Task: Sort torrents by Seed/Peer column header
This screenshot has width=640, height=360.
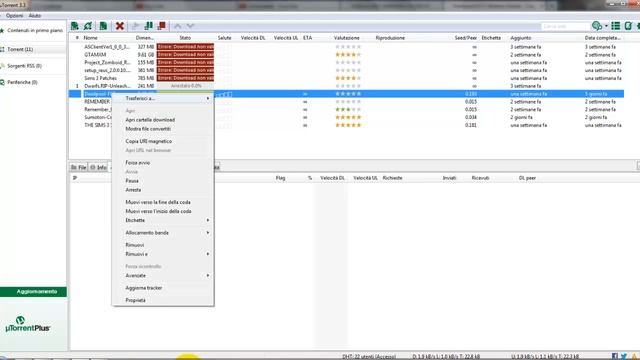Action: [465, 38]
